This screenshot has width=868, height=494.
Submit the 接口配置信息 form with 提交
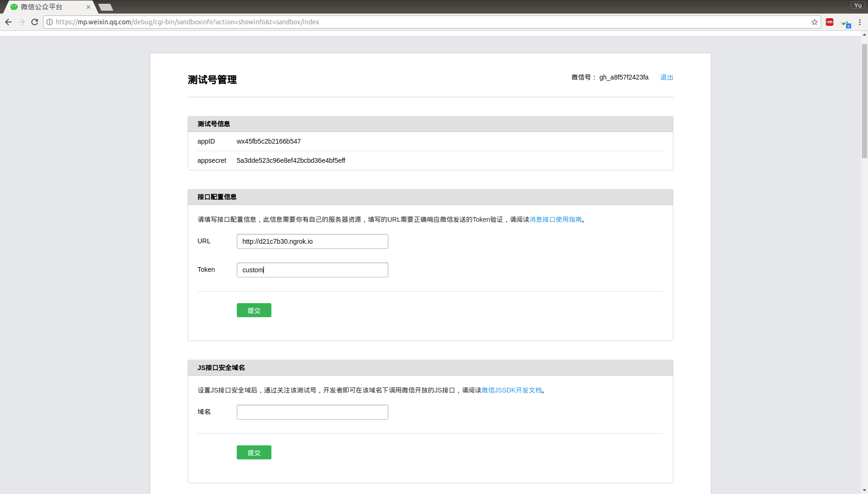(x=254, y=310)
